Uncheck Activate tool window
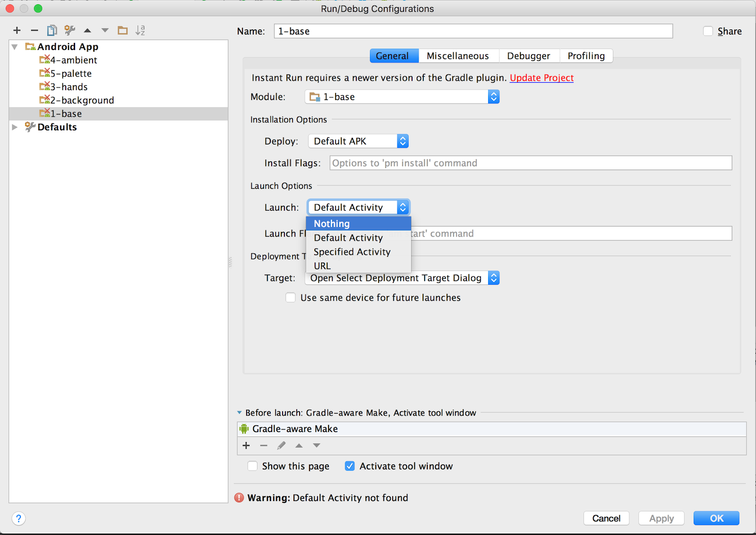Viewport: 756px width, 535px height. coord(350,466)
